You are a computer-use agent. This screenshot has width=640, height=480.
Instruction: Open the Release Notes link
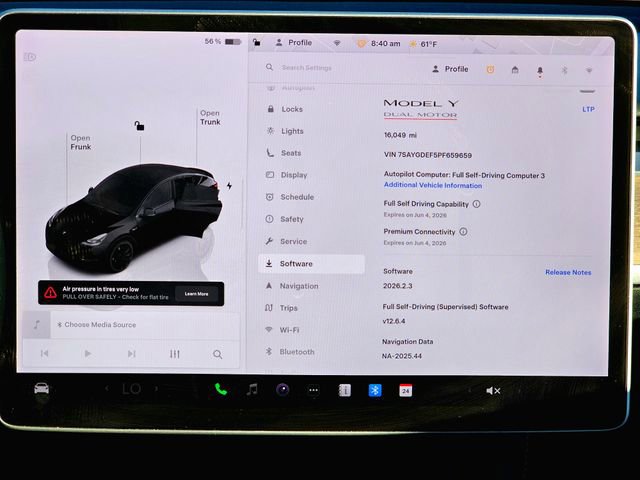(568, 272)
